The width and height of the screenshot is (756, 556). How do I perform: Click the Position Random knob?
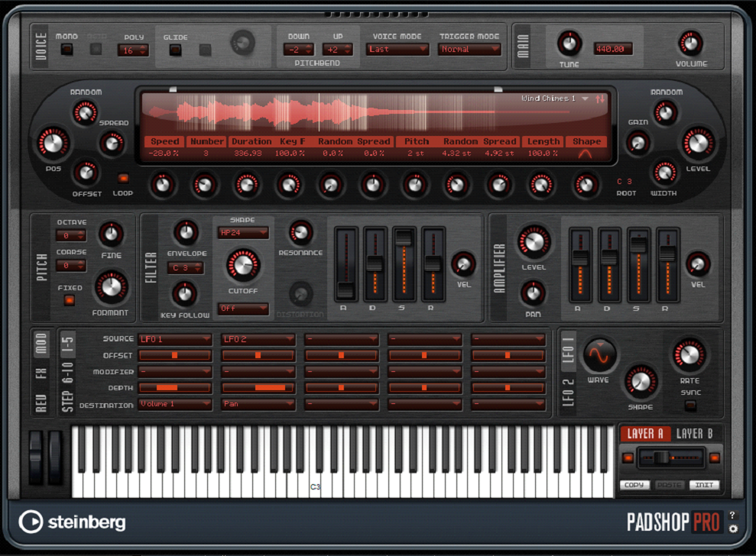(85, 113)
